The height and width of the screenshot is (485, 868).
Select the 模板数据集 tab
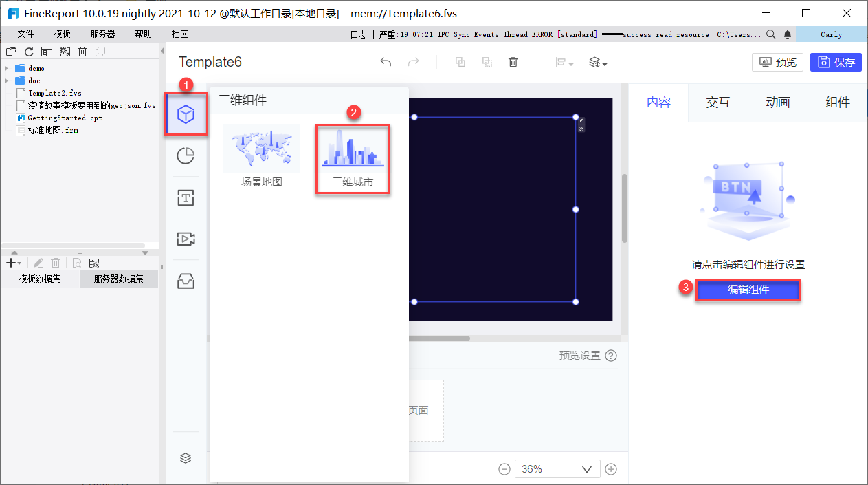[40, 279]
